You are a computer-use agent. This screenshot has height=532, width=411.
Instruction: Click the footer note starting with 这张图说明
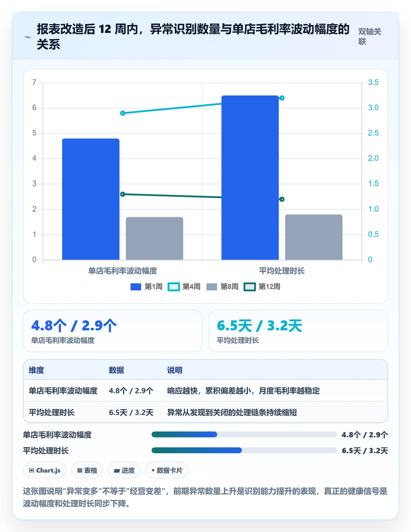click(205, 497)
